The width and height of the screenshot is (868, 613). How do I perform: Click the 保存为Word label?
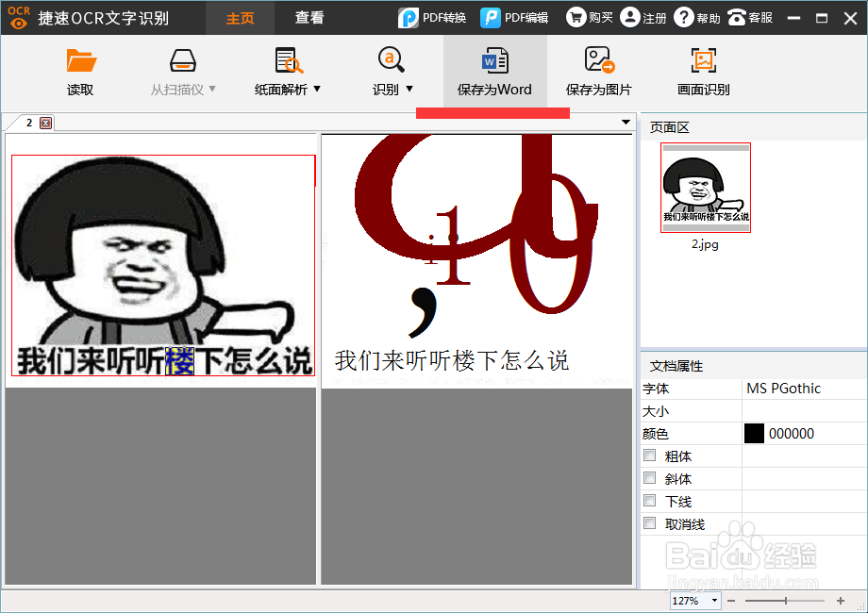click(x=494, y=90)
